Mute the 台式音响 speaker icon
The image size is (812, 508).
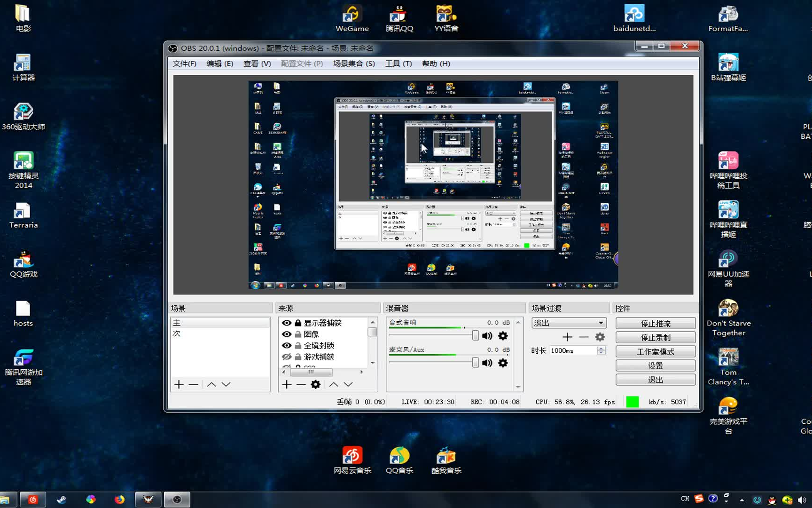487,336
